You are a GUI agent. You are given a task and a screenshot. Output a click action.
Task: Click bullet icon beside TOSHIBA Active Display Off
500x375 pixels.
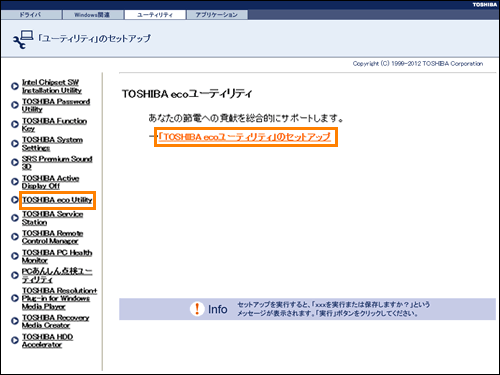(15, 182)
